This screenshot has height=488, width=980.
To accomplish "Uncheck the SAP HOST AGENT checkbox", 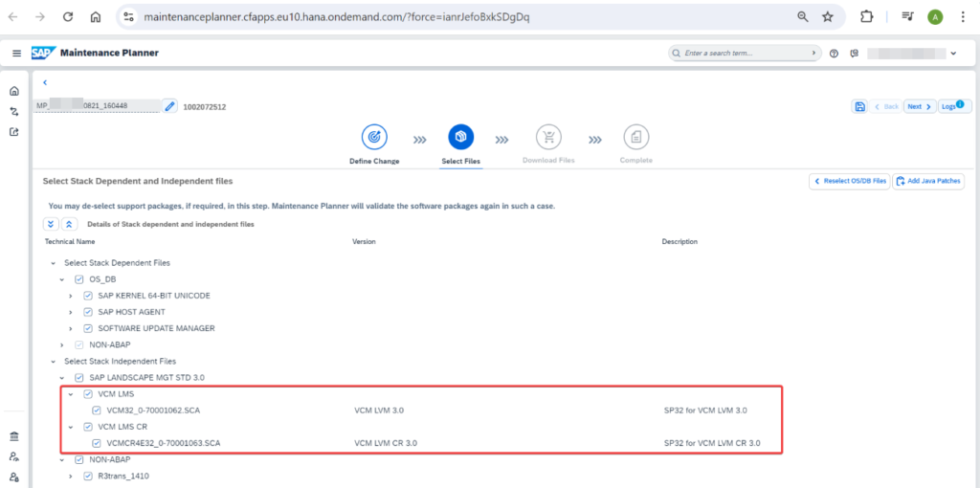I will pos(88,312).
